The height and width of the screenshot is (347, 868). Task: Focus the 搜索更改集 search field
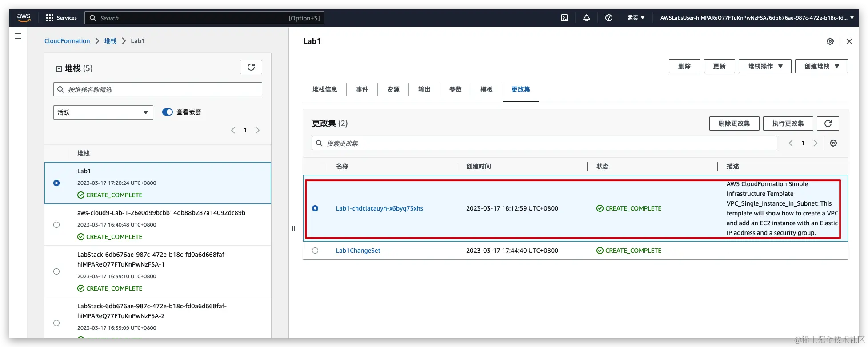point(544,143)
